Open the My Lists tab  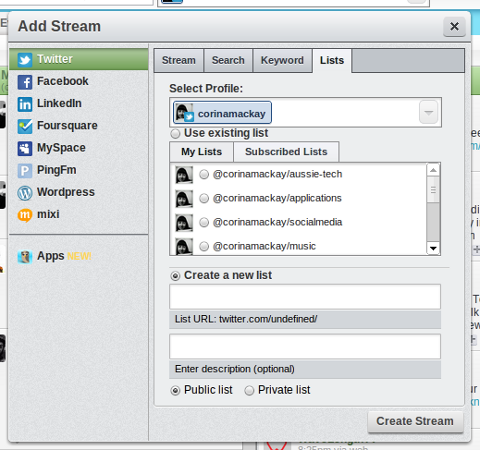[x=201, y=152]
